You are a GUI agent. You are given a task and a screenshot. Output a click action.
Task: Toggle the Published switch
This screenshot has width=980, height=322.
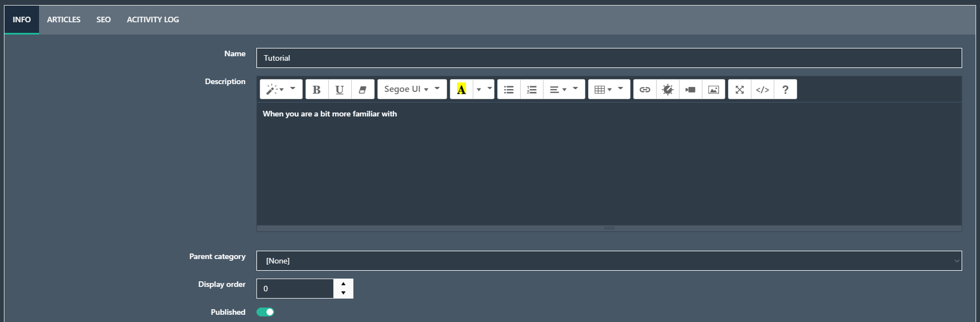coord(265,312)
